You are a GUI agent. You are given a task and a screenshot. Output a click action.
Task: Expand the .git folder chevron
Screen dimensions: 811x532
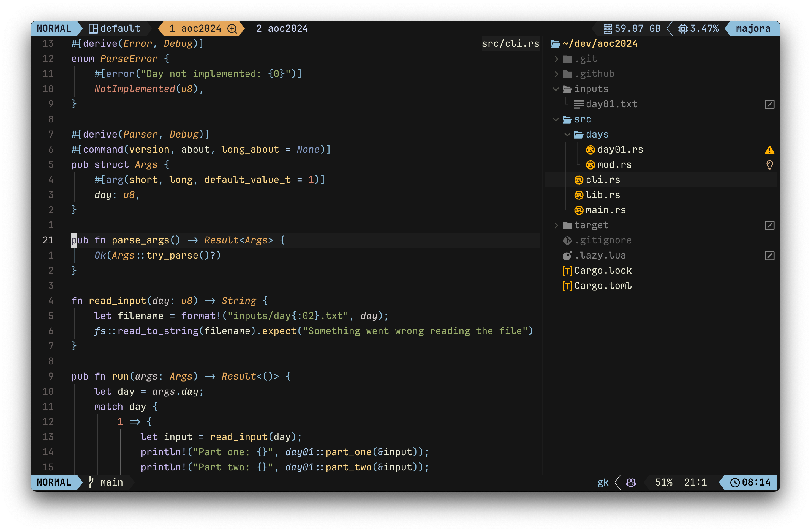tap(556, 59)
